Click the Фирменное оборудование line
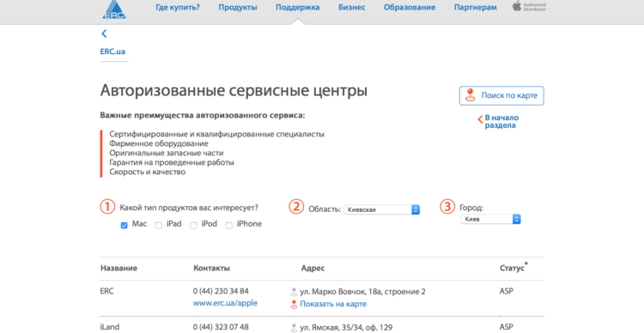This screenshot has width=644, height=333. (x=159, y=143)
